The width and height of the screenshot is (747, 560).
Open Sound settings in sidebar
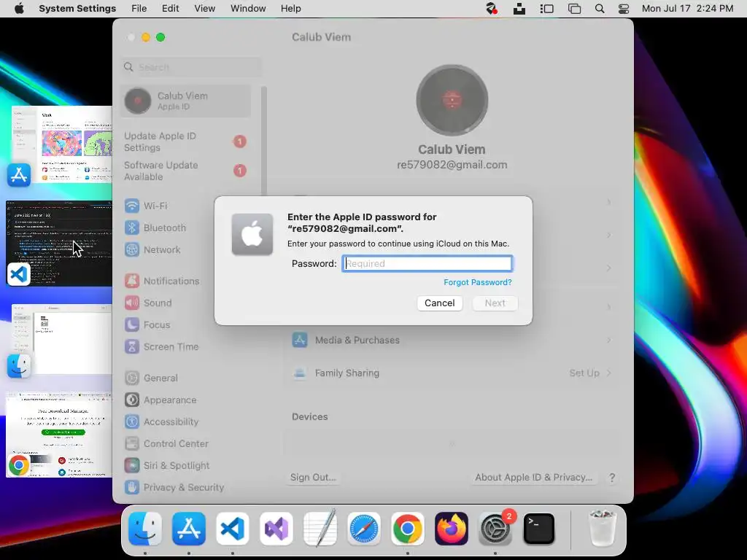(x=147, y=303)
